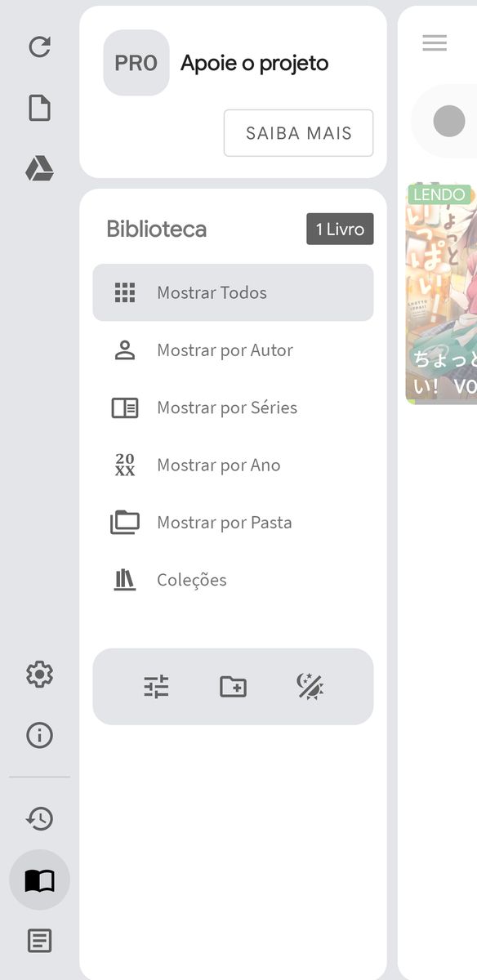View app information

[x=38, y=735]
